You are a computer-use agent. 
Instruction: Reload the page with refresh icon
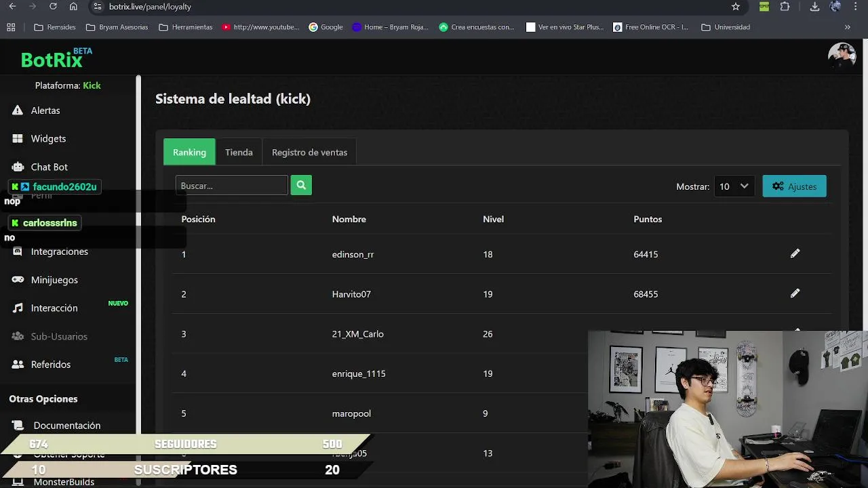coord(53,7)
